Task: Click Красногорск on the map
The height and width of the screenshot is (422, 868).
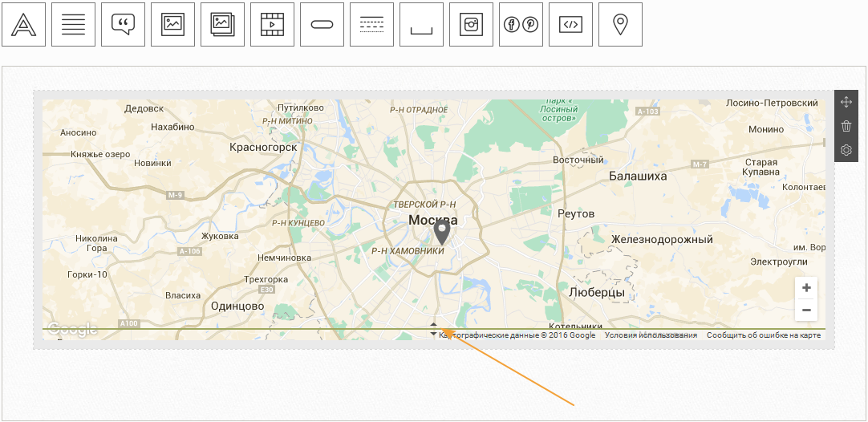Action: (263, 148)
